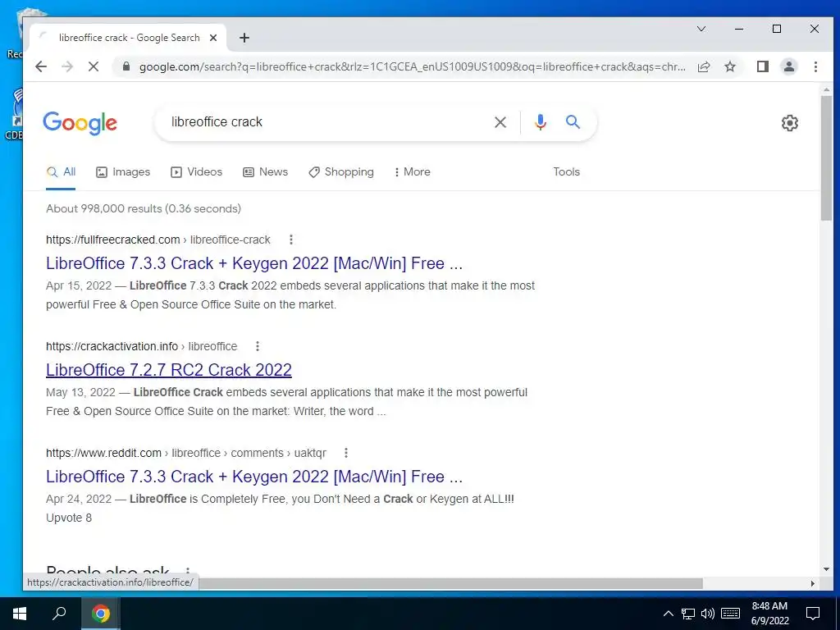Click the forward navigation arrow
Screen dimensions: 840x630
[x=67, y=66]
